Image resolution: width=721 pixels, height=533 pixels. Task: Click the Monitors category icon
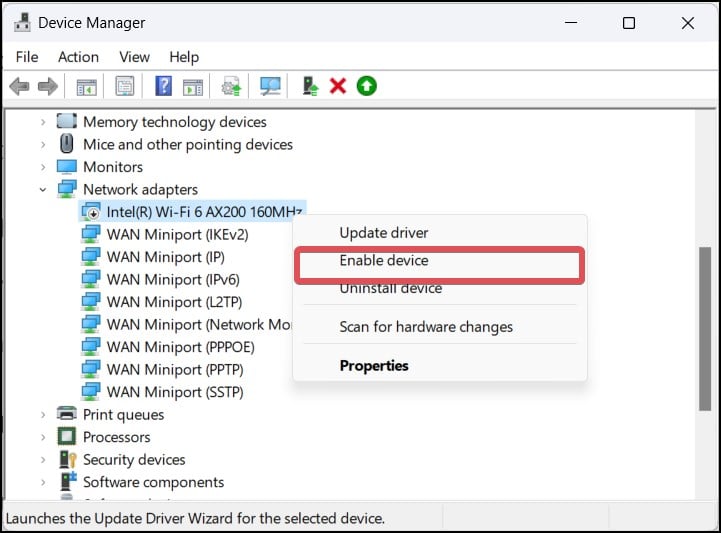[x=67, y=166]
